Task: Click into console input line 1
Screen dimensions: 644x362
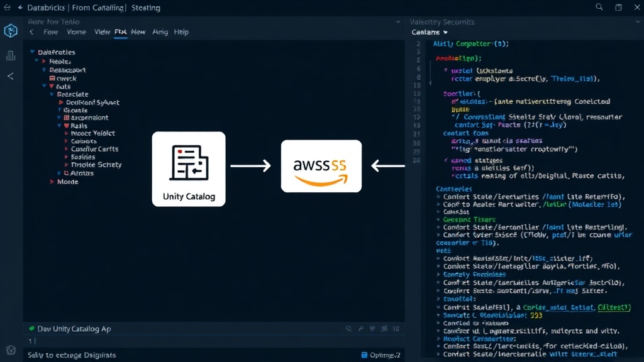Action: (214, 341)
